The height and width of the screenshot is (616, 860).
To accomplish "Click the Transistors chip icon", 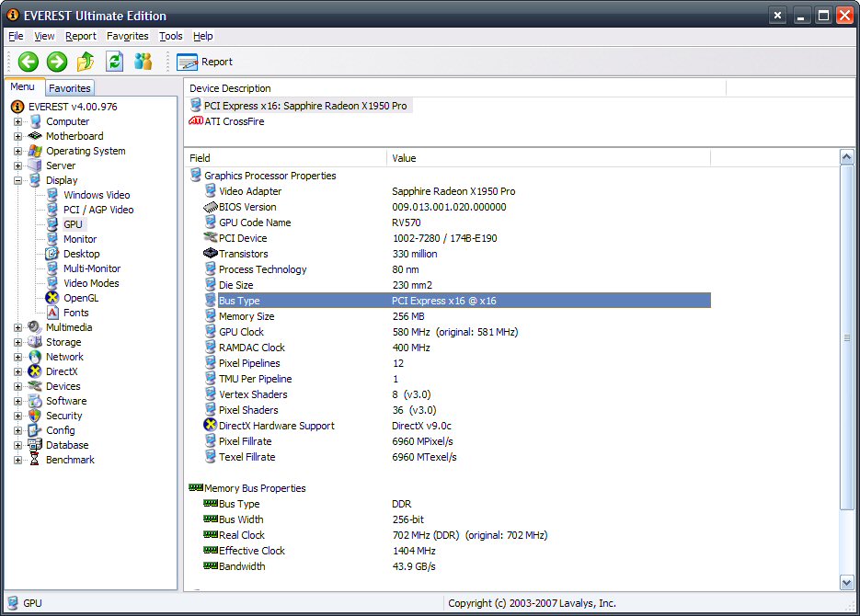I will [x=210, y=253].
